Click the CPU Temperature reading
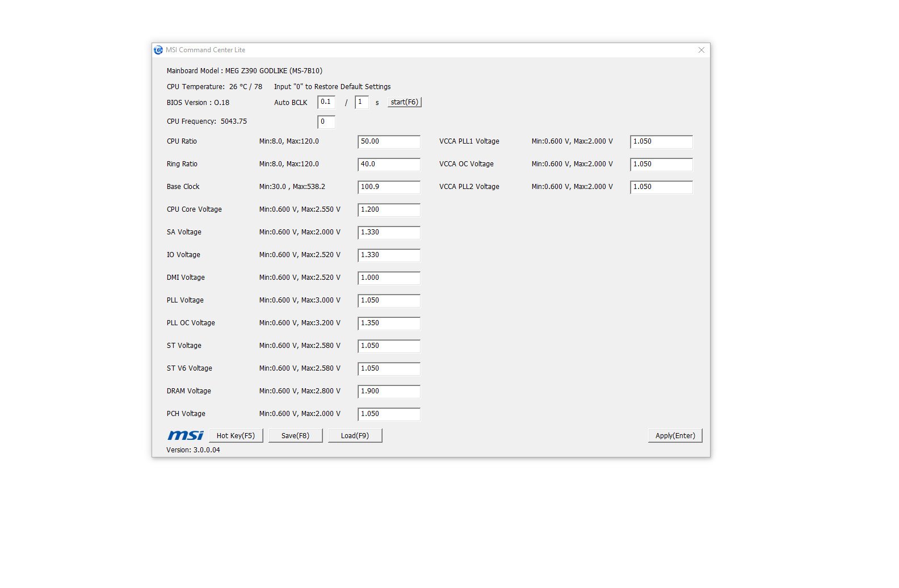Image resolution: width=899 pixels, height=588 pixels. pos(215,87)
